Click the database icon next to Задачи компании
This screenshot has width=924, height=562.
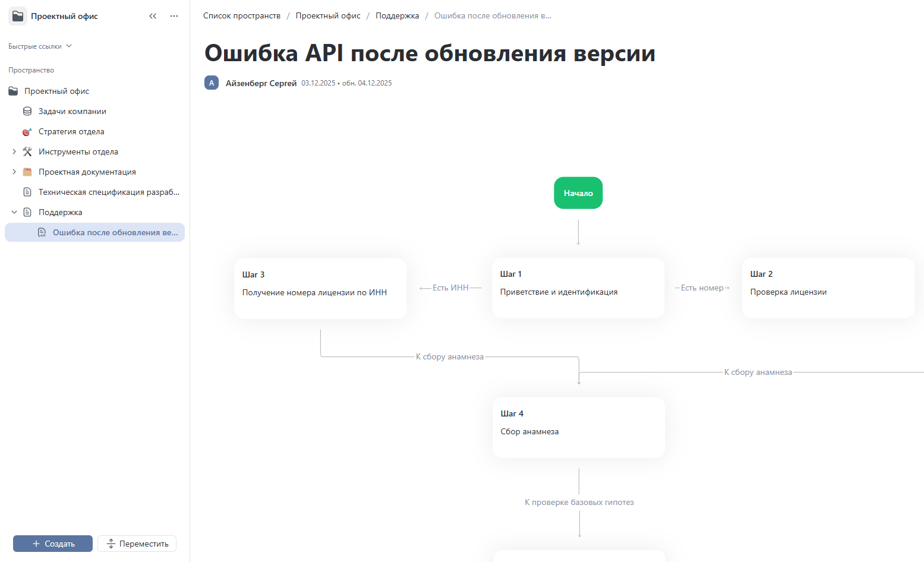click(x=27, y=110)
